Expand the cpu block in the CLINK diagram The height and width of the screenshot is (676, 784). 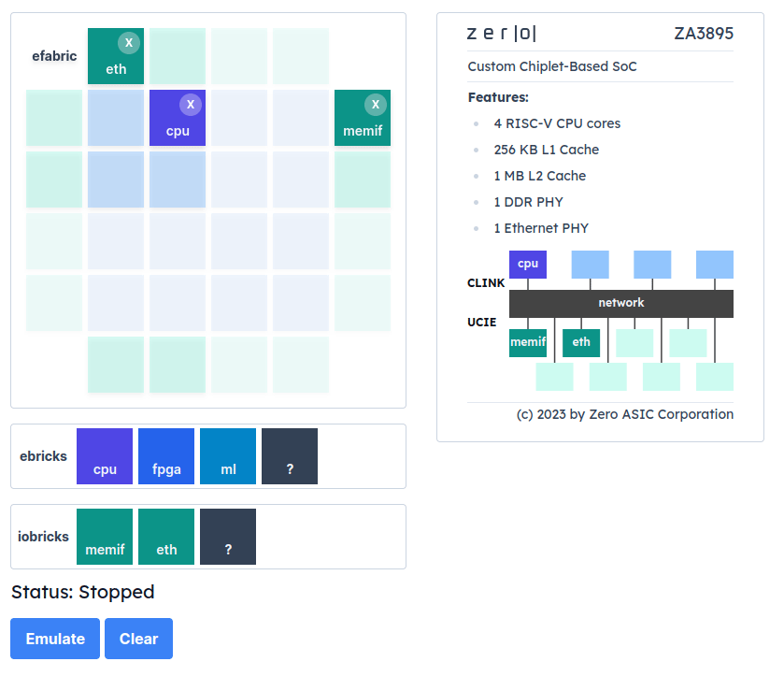point(528,264)
